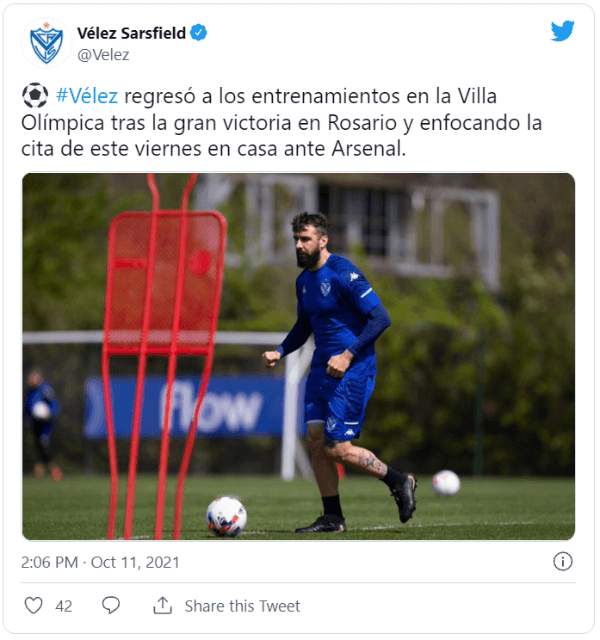Click the Vélez Sarsfield account name
Screen dimensions: 600x640
click(x=131, y=33)
